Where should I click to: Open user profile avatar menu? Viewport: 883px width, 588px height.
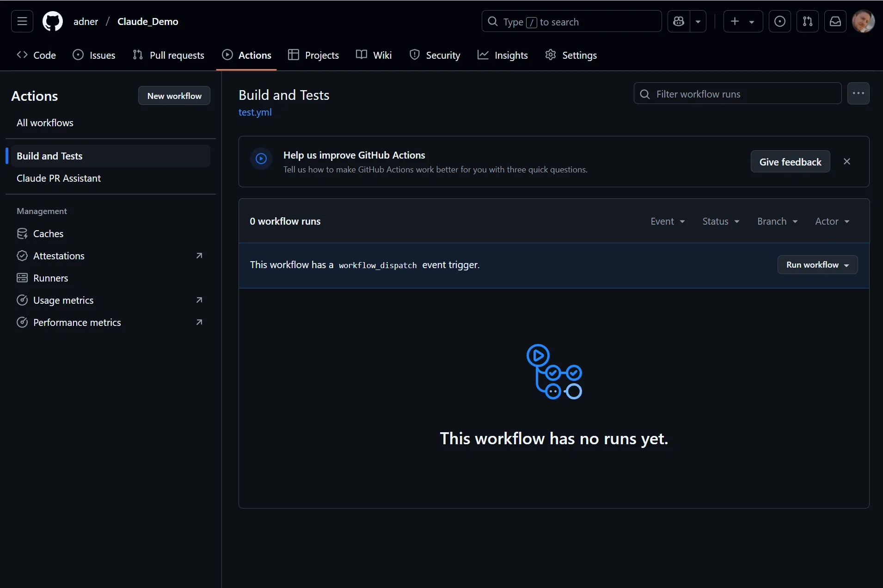click(x=863, y=21)
